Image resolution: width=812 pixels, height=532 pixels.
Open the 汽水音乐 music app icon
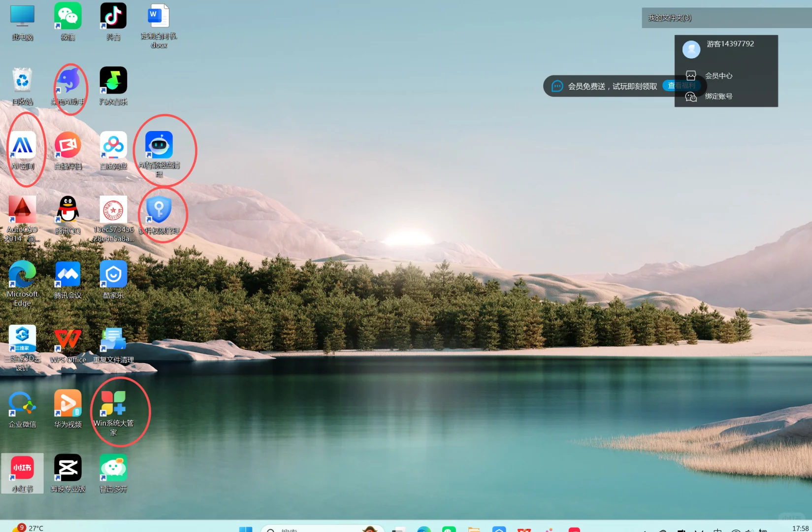[x=113, y=86]
